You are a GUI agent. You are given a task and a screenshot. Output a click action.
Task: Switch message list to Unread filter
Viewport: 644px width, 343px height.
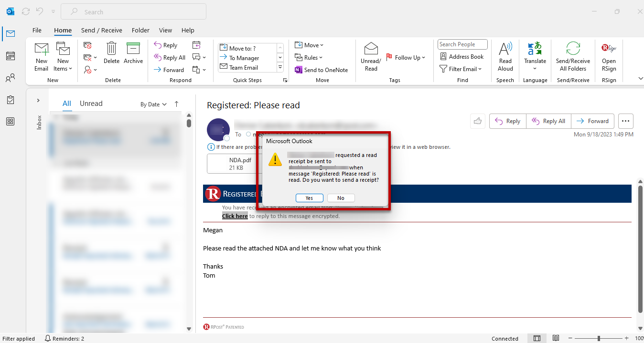[91, 104]
